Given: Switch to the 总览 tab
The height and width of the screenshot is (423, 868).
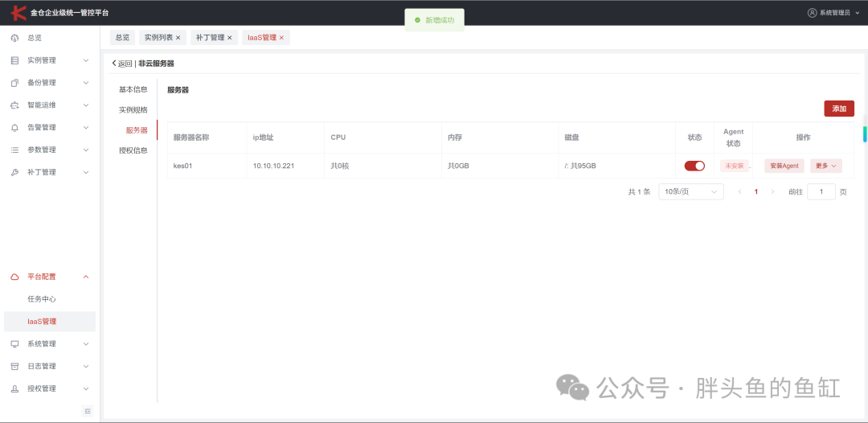Looking at the screenshot, I should [x=122, y=38].
